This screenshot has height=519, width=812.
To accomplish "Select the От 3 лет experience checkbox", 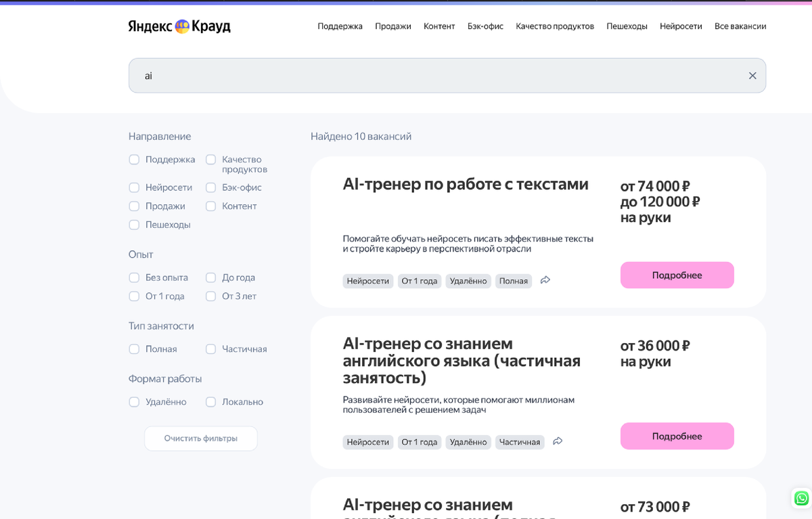I will 210,296.
